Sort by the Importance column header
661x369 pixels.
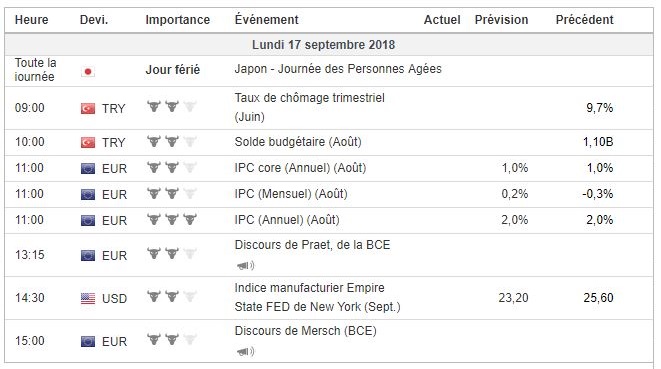coord(177,20)
